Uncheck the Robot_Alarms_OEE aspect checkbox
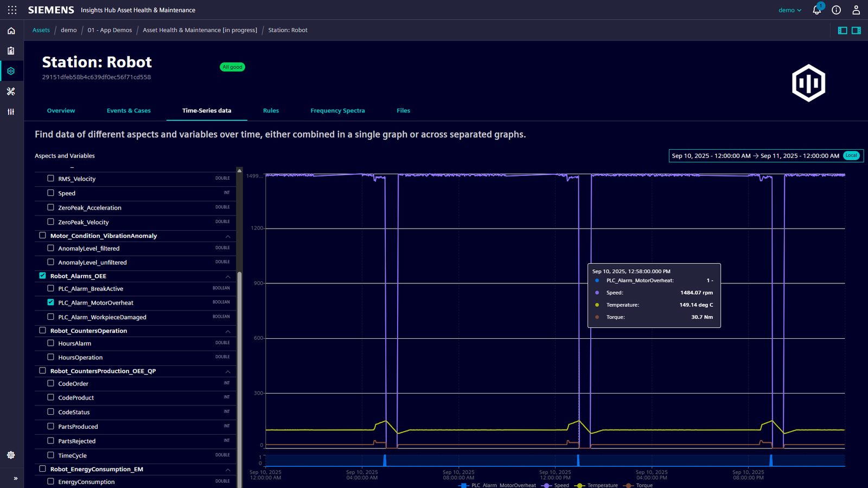The width and height of the screenshot is (868, 488). click(x=42, y=276)
